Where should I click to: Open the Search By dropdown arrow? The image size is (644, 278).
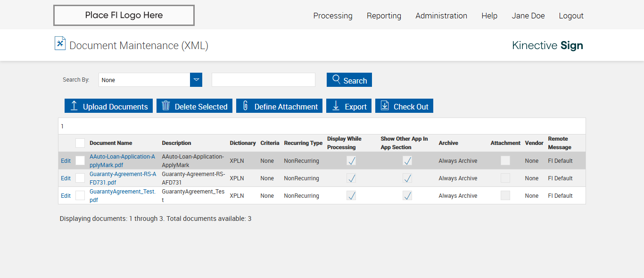click(x=196, y=80)
